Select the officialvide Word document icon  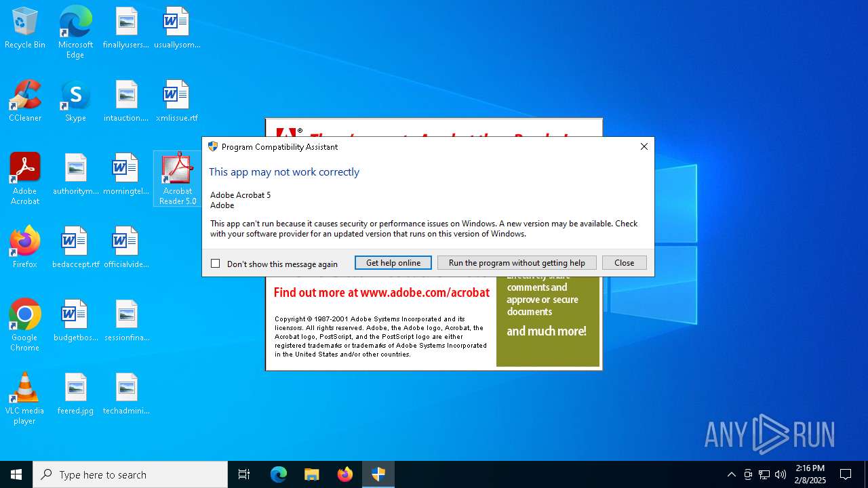pyautogui.click(x=126, y=248)
